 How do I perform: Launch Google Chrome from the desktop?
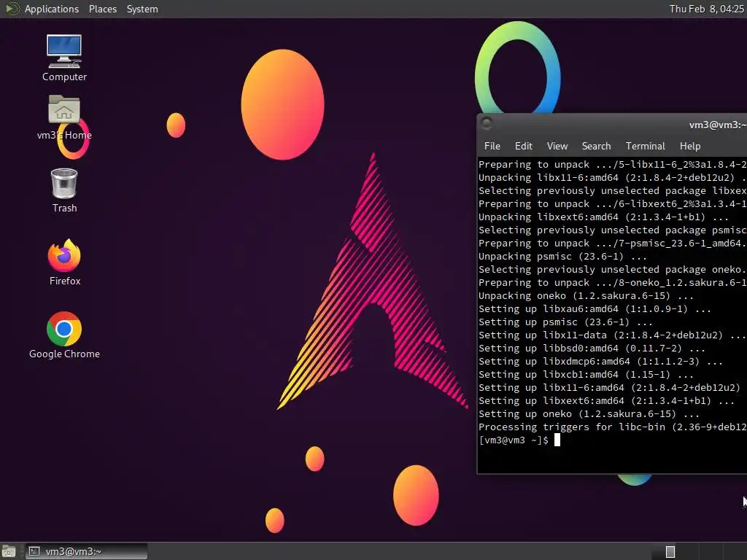point(64,335)
